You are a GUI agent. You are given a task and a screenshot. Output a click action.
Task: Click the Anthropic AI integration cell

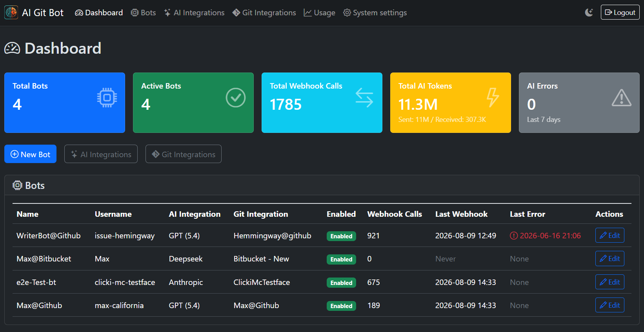click(186, 282)
